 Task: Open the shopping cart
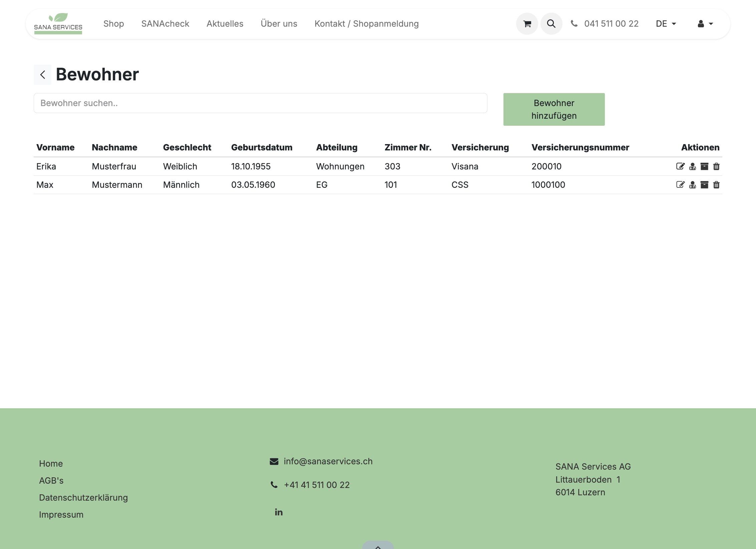[x=527, y=24]
